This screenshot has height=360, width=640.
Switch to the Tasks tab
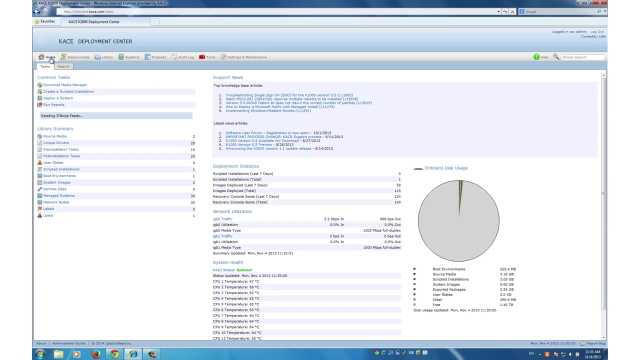[45, 66]
